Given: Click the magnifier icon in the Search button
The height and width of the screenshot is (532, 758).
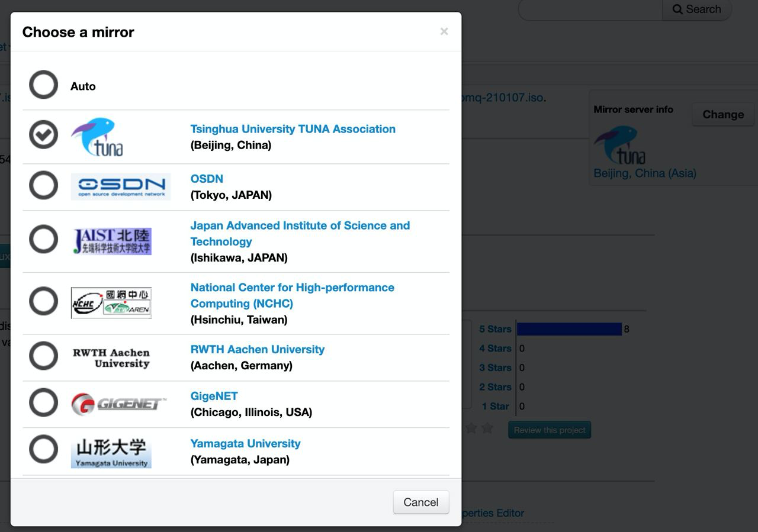Looking at the screenshot, I should click(678, 9).
